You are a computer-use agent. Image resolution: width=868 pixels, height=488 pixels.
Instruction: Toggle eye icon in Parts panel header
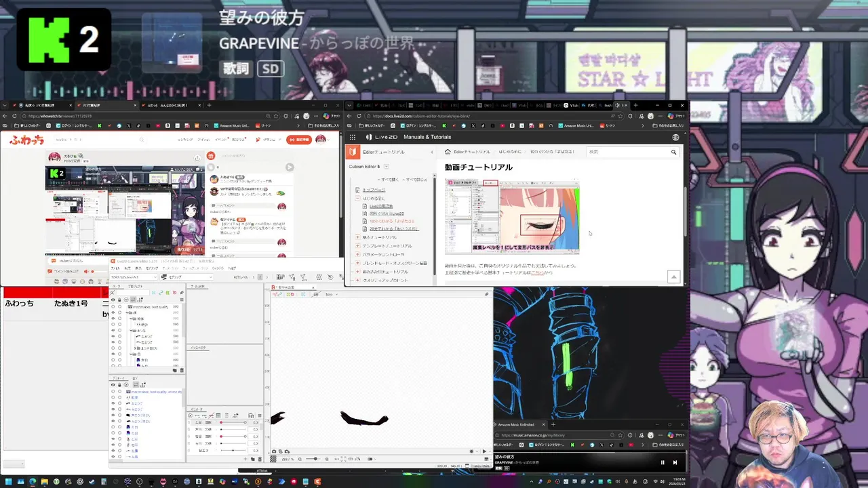click(113, 300)
